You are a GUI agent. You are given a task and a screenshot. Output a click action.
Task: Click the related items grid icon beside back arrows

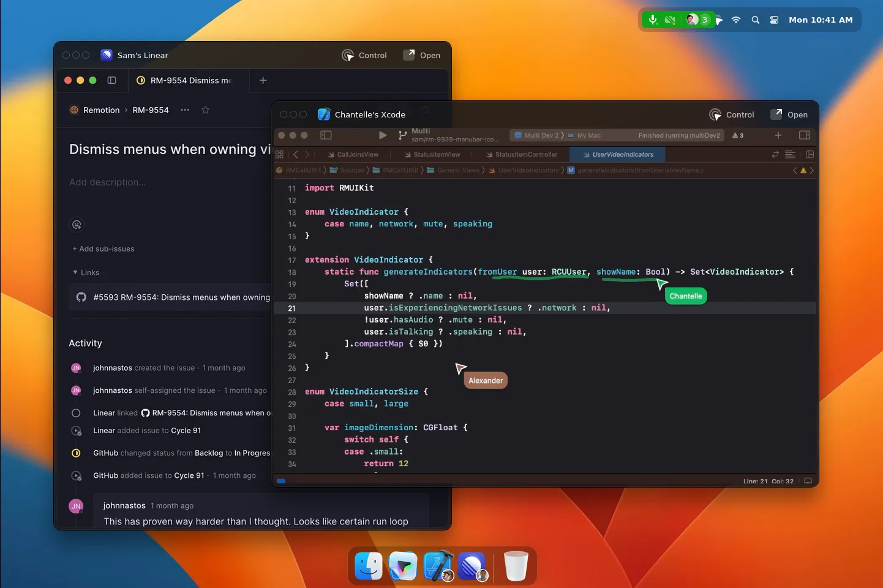coord(279,154)
